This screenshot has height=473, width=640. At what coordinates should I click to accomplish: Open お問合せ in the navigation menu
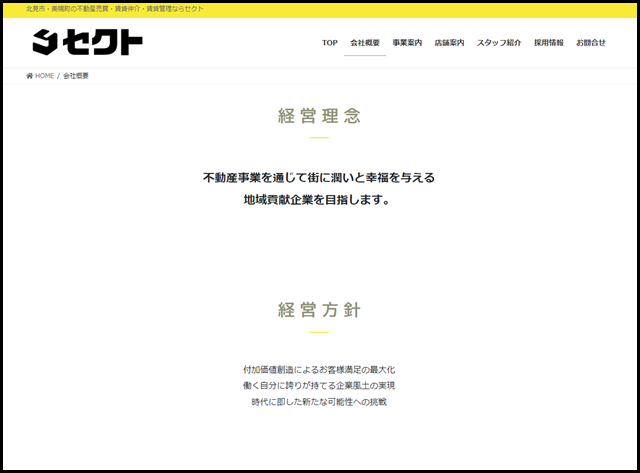[x=591, y=42]
